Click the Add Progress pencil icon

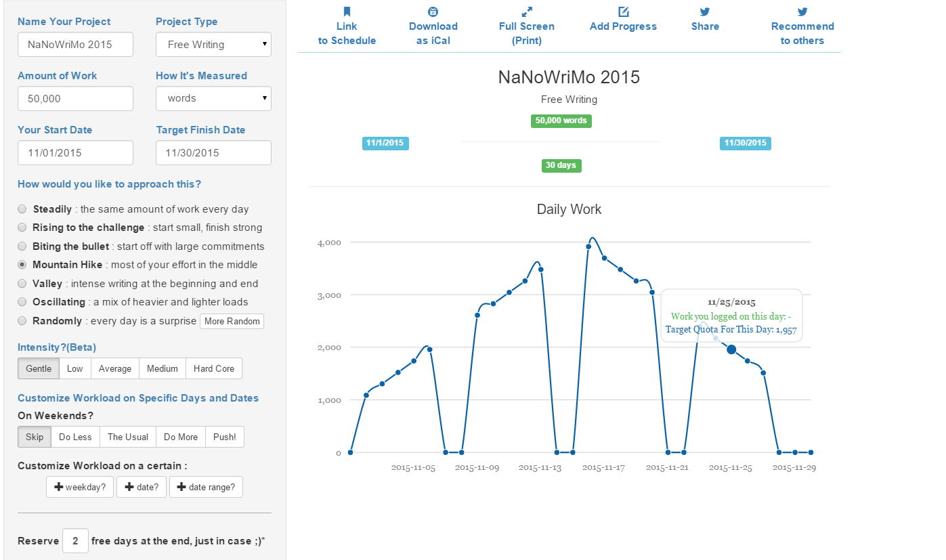click(624, 12)
